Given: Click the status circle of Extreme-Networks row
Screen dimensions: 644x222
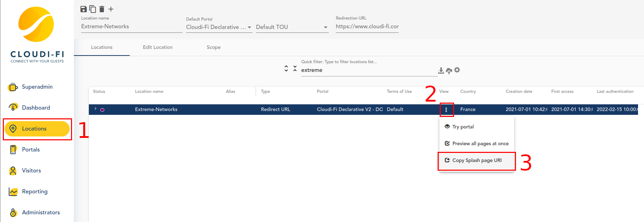Looking at the screenshot, I should click(102, 110).
